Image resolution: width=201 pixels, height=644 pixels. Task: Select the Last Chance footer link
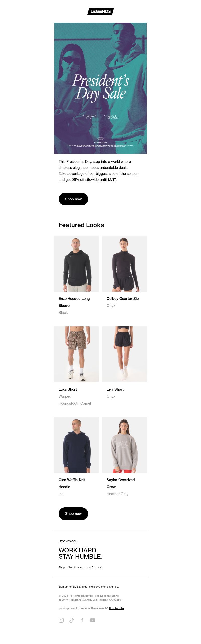[93, 567]
